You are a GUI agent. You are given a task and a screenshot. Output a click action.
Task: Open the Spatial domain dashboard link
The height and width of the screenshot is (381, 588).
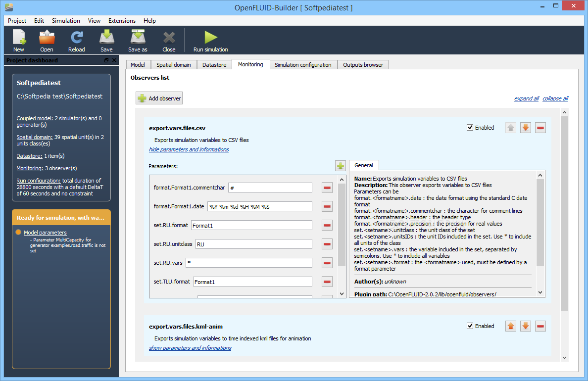click(x=35, y=137)
